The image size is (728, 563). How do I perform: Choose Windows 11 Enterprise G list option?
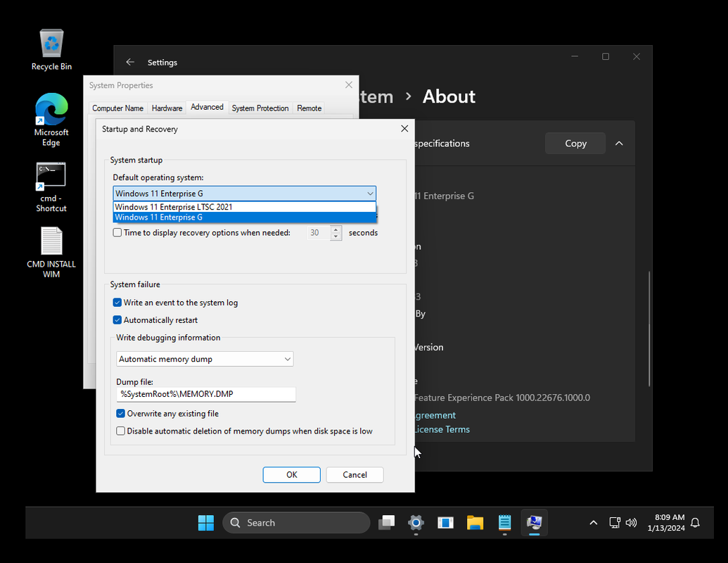pyautogui.click(x=245, y=217)
